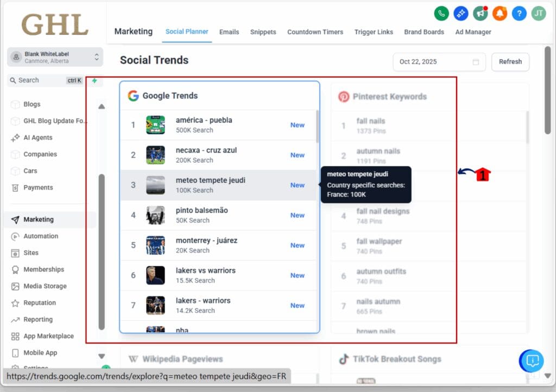This screenshot has width=556, height=392.
Task: Switch to the Emails tab
Action: pos(229,32)
